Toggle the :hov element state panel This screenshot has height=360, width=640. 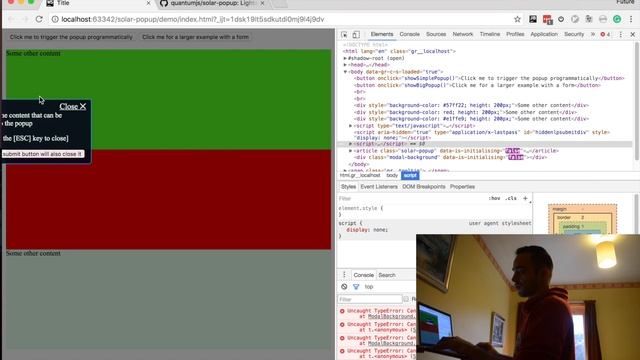494,198
